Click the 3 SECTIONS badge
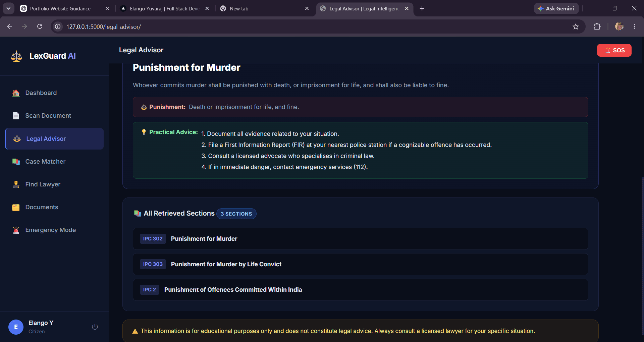 click(x=236, y=214)
